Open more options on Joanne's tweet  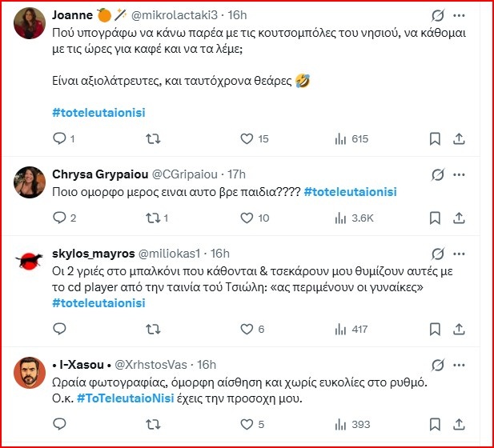[x=460, y=16]
